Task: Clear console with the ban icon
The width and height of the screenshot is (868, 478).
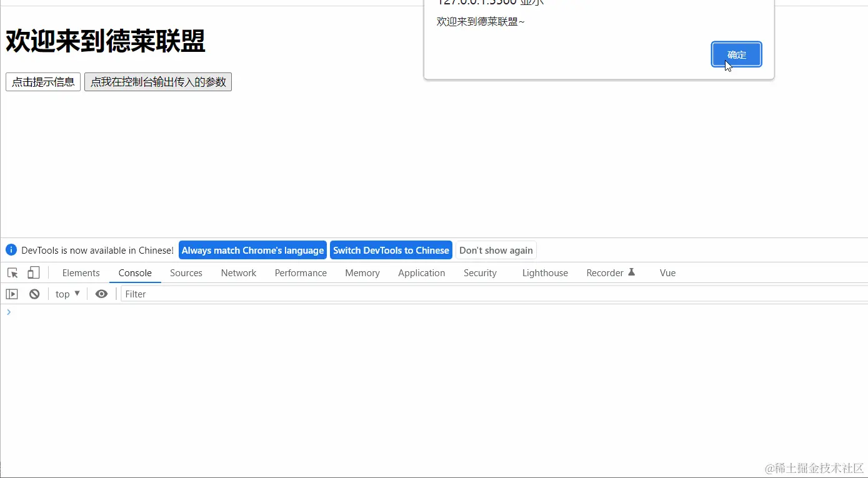Action: [x=34, y=294]
